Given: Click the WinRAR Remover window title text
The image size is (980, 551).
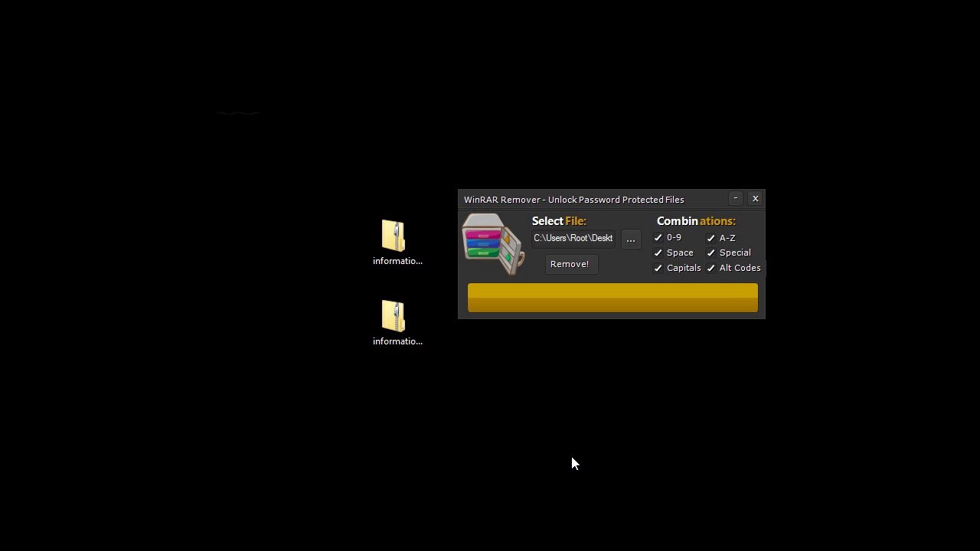Looking at the screenshot, I should click(x=574, y=200).
